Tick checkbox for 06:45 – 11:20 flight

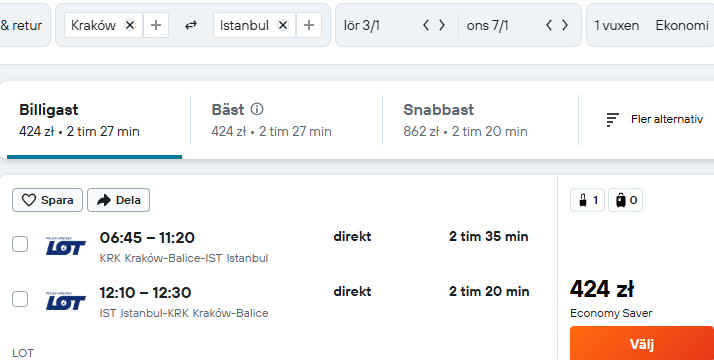click(x=20, y=244)
